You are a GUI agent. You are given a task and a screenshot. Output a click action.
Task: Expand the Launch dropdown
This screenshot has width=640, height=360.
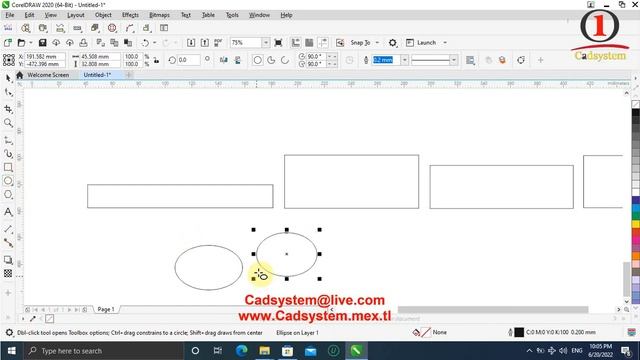point(445,42)
